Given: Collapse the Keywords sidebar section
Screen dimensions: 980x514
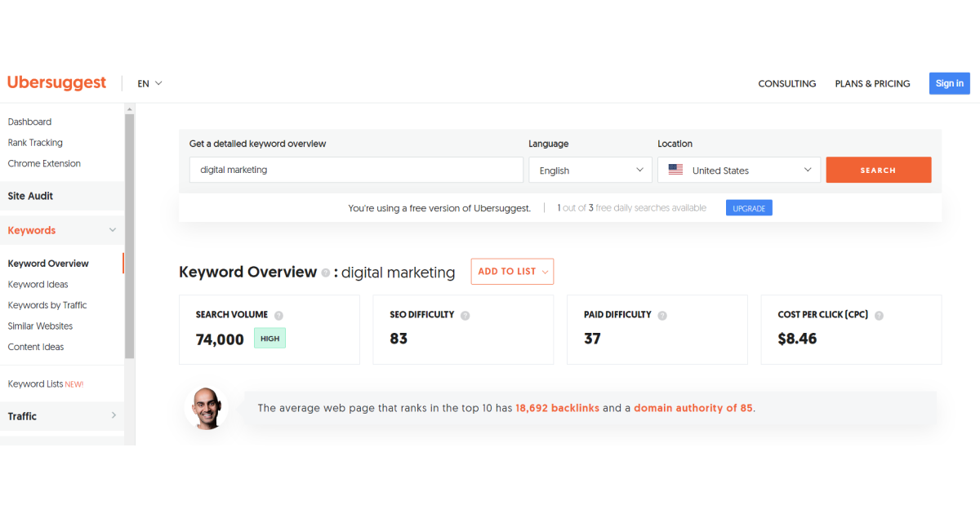Looking at the screenshot, I should [62, 230].
